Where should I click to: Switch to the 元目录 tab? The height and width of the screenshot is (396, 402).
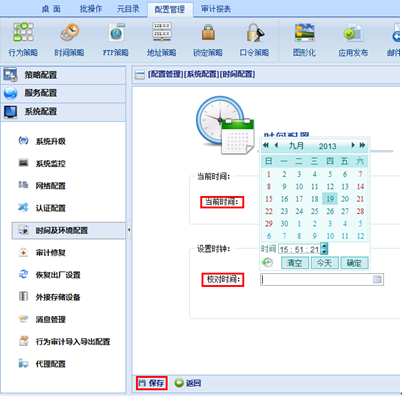click(x=128, y=9)
